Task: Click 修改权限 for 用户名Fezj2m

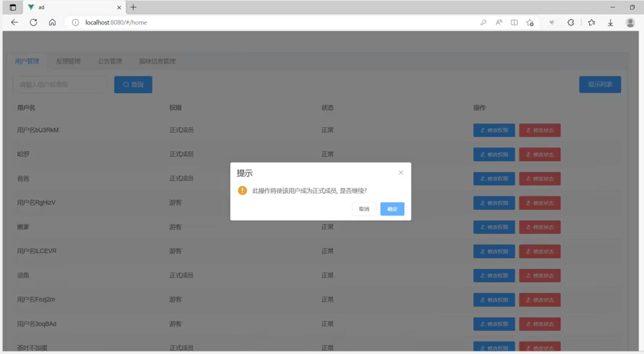Action: (494, 300)
